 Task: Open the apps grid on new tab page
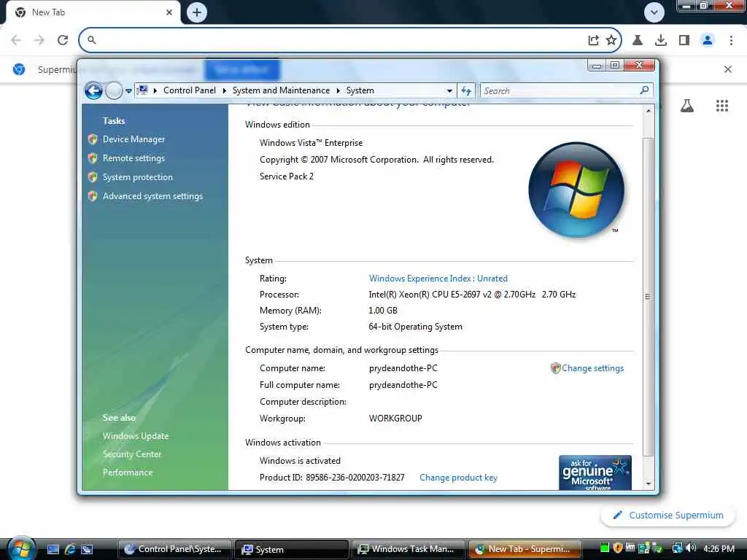[x=722, y=106]
